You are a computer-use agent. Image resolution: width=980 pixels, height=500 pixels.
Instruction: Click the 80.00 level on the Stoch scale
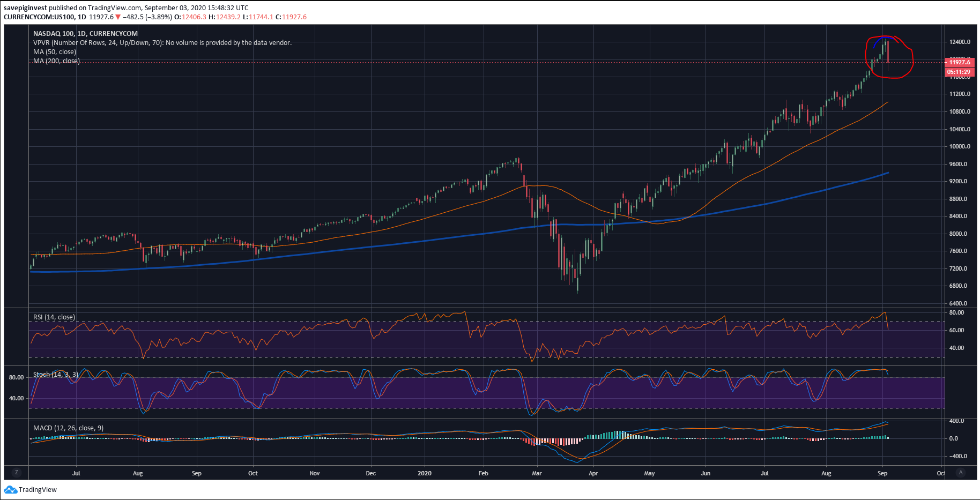click(x=17, y=377)
